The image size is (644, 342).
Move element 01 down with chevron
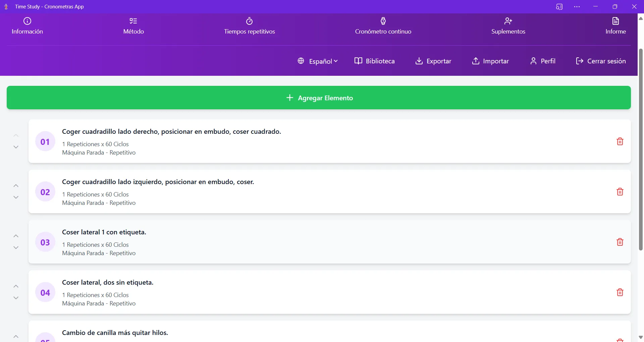(x=16, y=147)
